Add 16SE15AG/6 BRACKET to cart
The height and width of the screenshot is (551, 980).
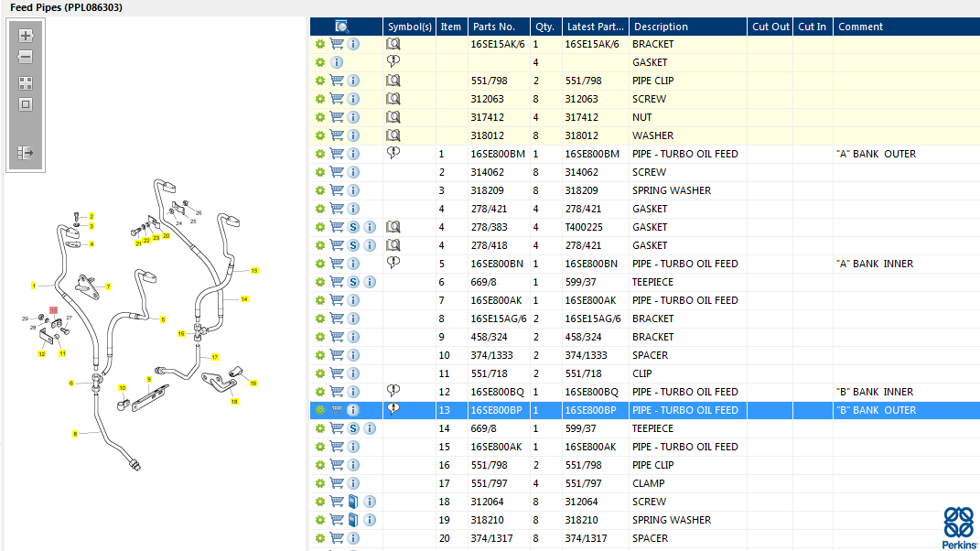tap(337, 319)
